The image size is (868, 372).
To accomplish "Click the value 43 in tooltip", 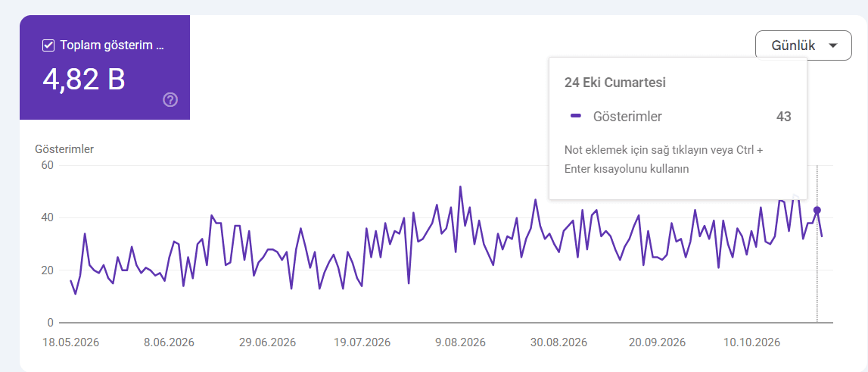I will [783, 117].
